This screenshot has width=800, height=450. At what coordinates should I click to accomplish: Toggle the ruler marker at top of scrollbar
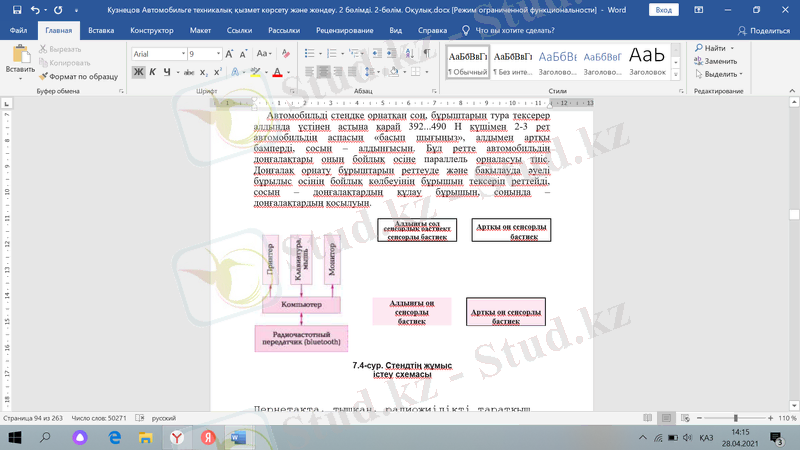[x=793, y=102]
